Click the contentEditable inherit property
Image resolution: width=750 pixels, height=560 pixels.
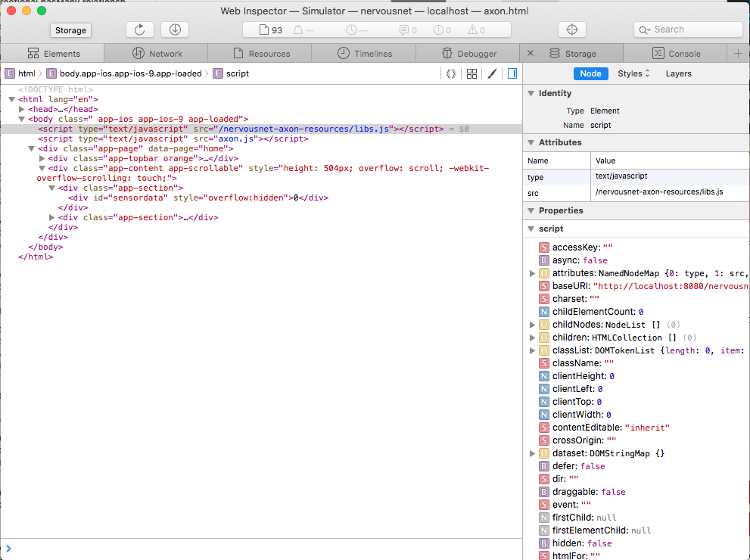tap(604, 428)
